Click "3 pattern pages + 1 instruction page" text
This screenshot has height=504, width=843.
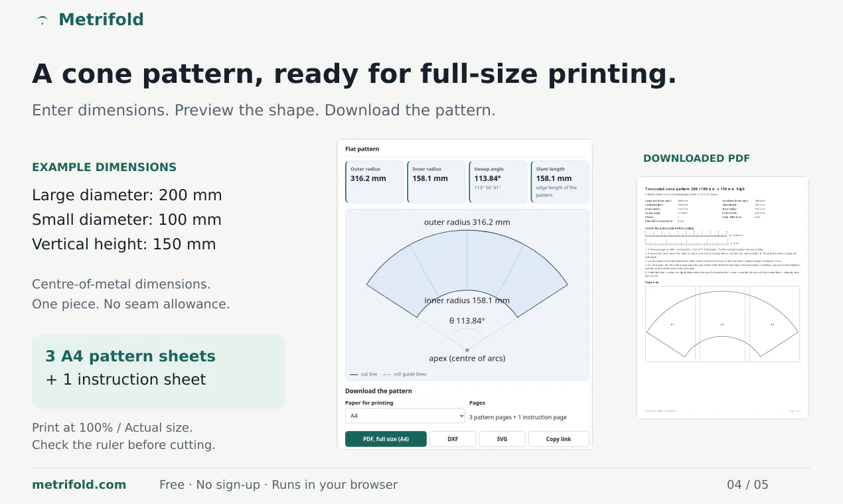518,417
